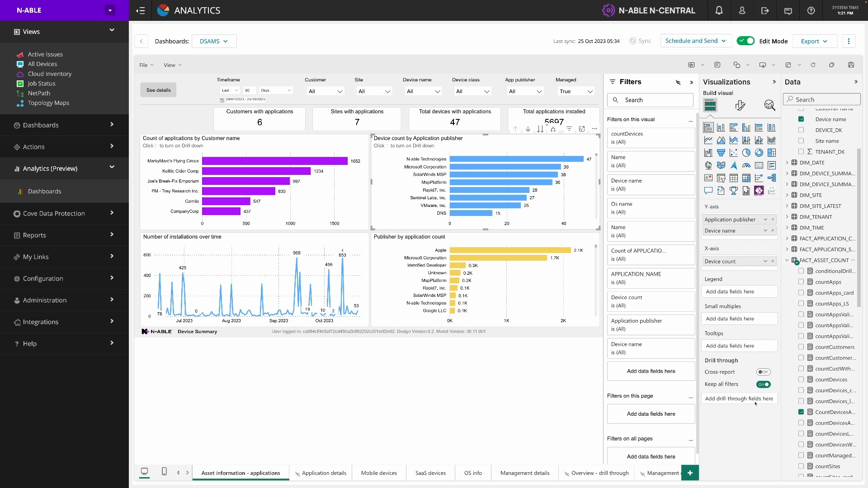The height and width of the screenshot is (488, 868).
Task: Open the File menu
Action: (146, 65)
